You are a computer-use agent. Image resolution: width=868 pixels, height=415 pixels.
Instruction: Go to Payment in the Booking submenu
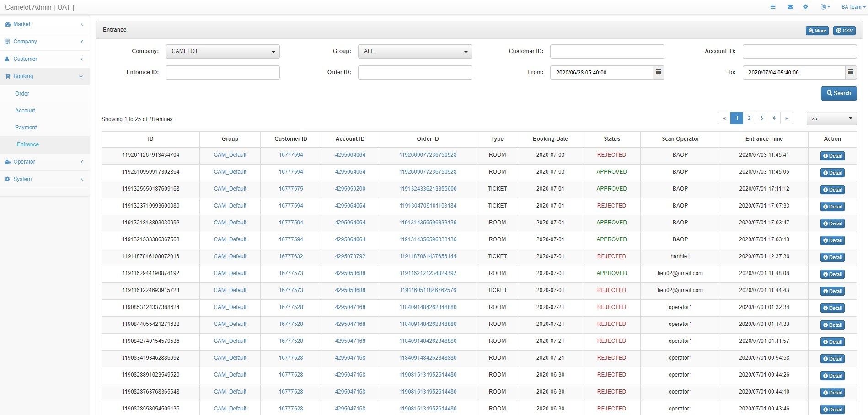pyautogui.click(x=26, y=128)
